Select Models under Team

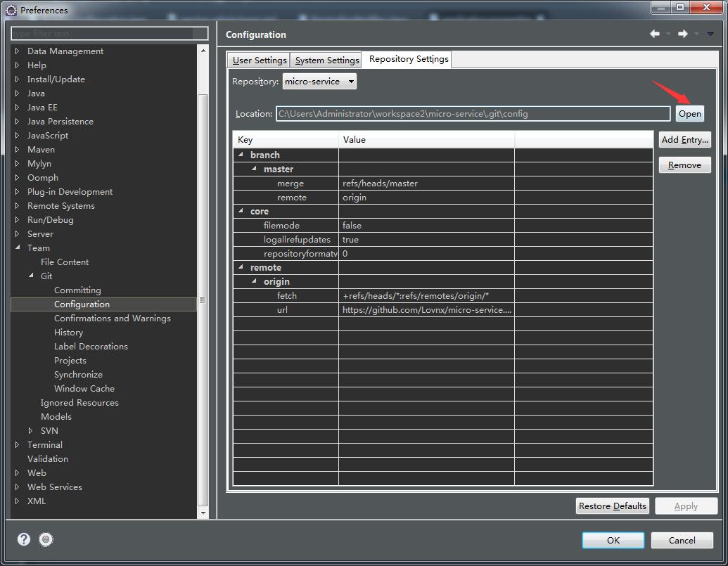(56, 417)
